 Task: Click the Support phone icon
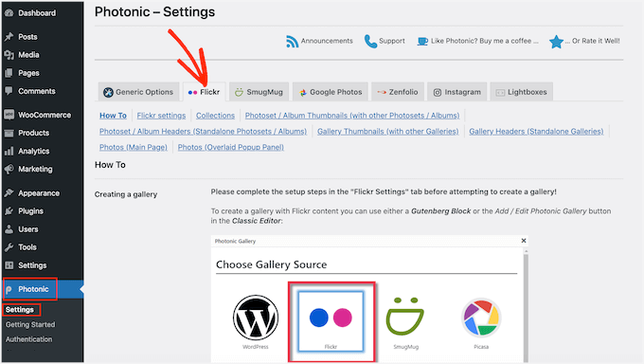tap(370, 41)
